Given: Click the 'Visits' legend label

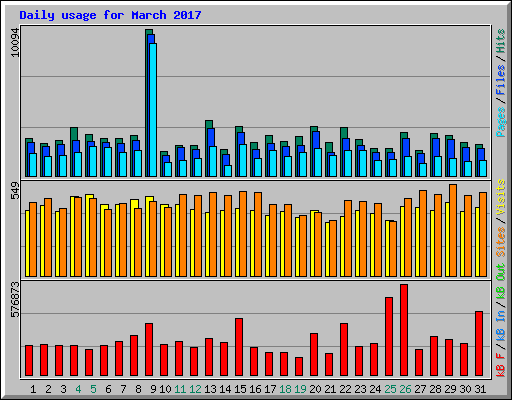Looking at the screenshot, I should 501,198.
